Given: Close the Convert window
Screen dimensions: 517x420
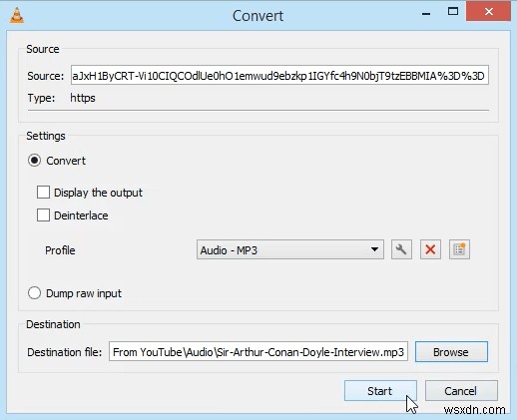Looking at the screenshot, I should [x=488, y=12].
